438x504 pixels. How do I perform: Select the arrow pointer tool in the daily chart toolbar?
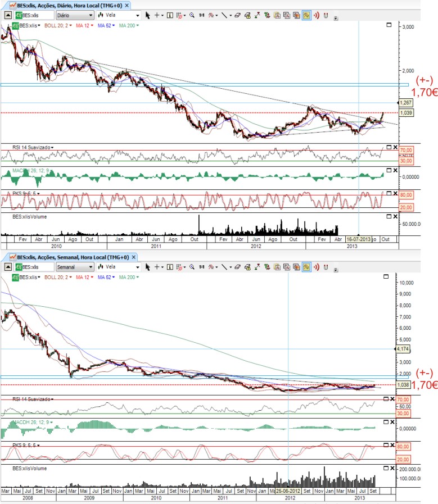pyautogui.click(x=148, y=15)
